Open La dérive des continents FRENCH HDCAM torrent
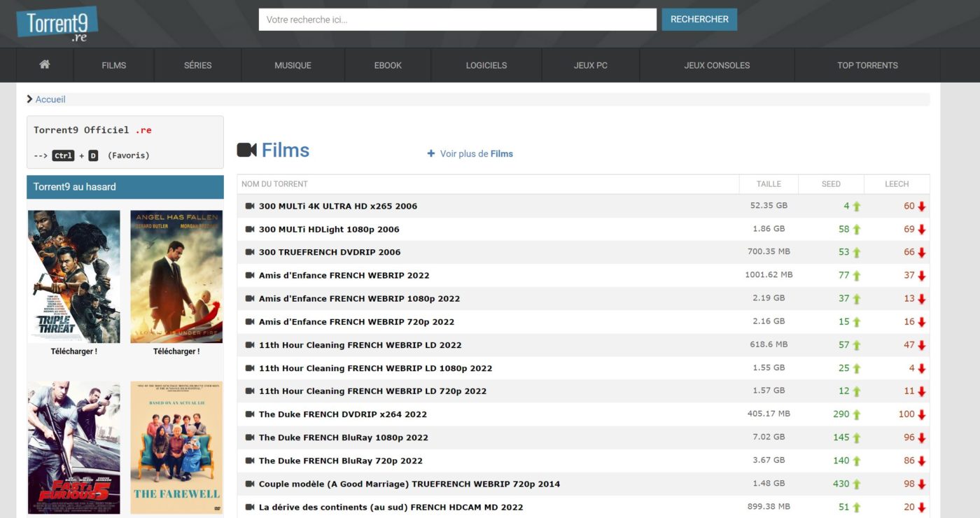This screenshot has width=980, height=518. point(391,507)
